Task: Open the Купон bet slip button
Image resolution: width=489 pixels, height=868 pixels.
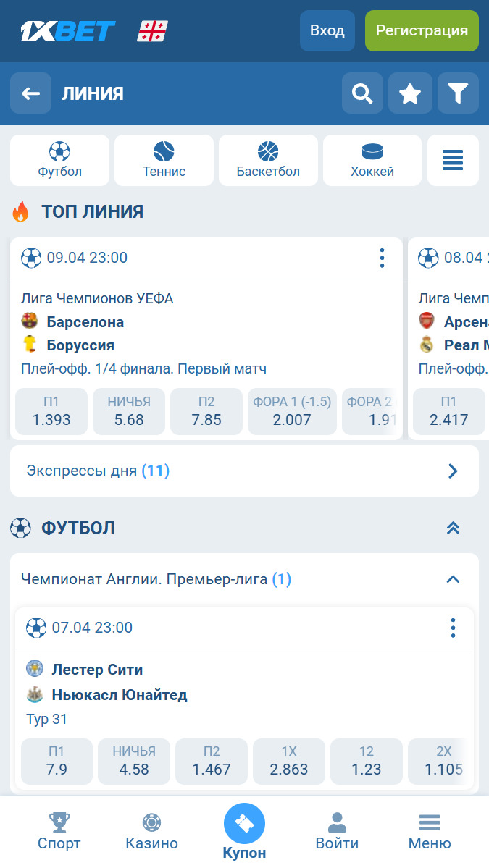Action: [244, 831]
